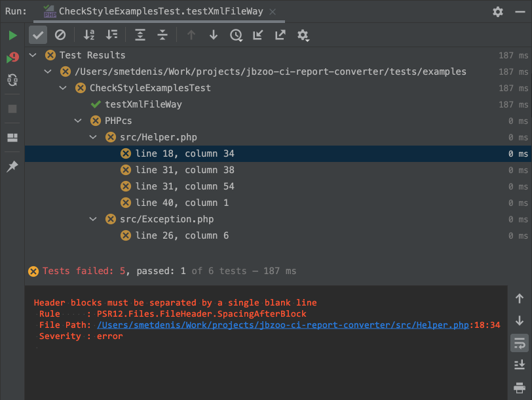Click the Severity : error line
Image resolution: width=532 pixels, height=400 pixels.
[x=81, y=336]
